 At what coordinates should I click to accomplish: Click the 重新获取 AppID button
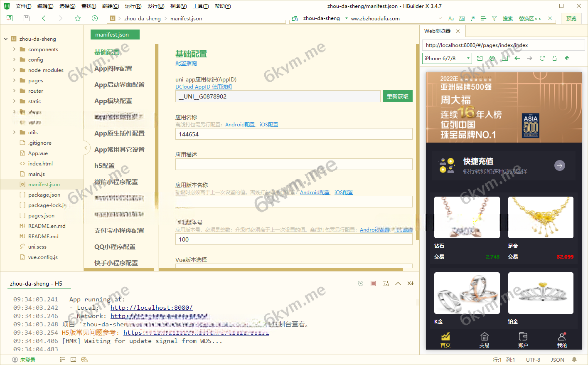coord(397,96)
